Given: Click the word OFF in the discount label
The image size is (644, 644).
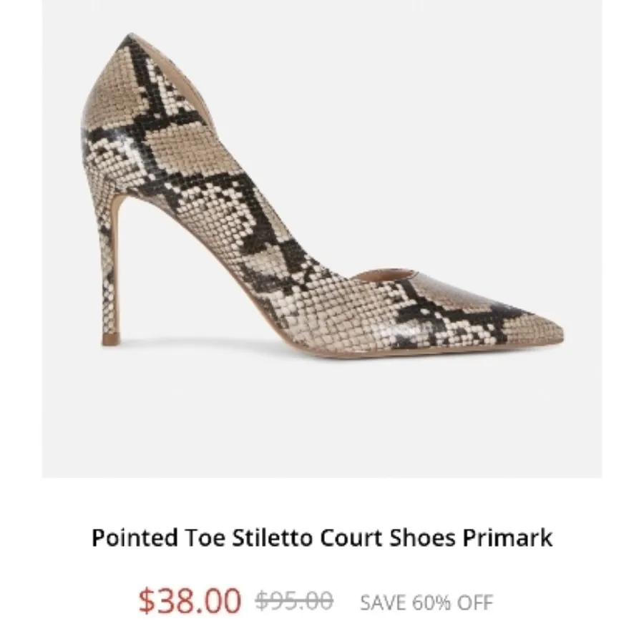Looking at the screenshot, I should [x=474, y=602].
